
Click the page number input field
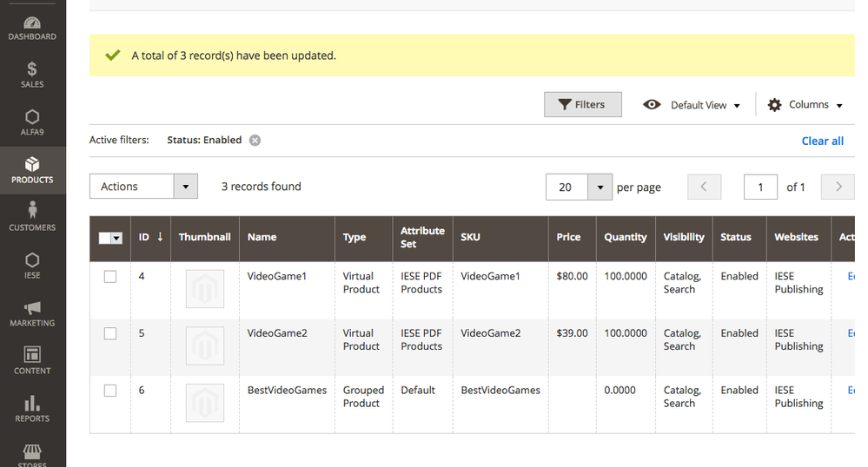click(760, 187)
